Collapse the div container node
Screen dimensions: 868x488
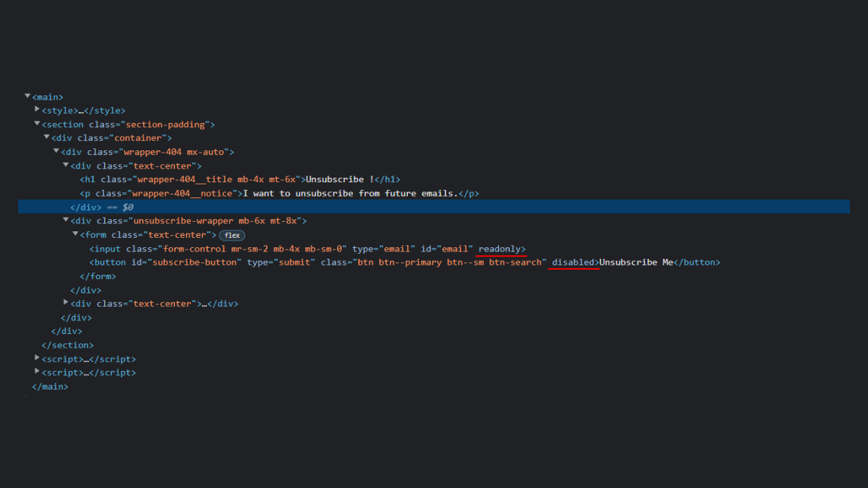pos(46,137)
